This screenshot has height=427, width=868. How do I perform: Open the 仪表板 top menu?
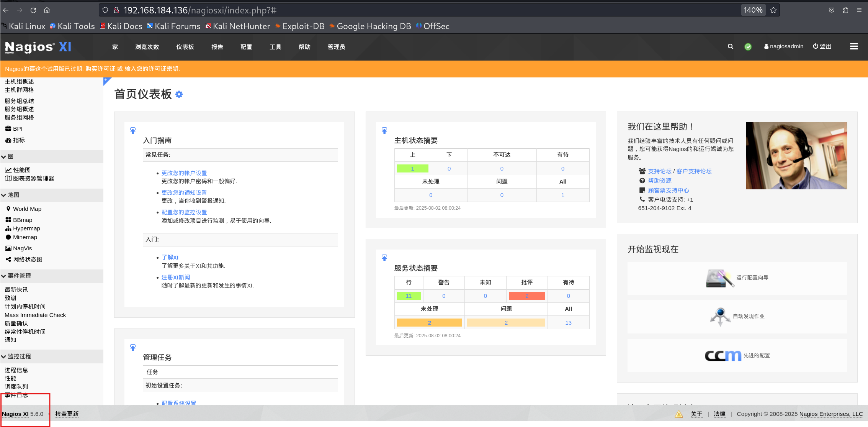point(185,47)
